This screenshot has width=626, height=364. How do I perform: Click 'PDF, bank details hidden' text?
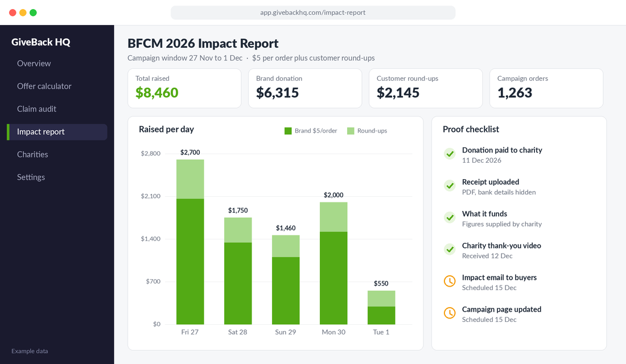click(499, 192)
